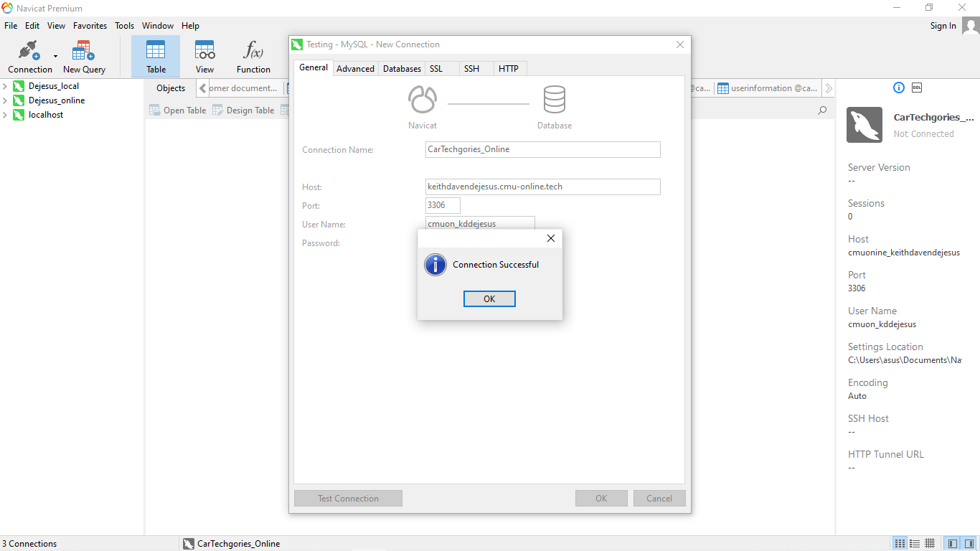980x551 pixels.
Task: Click the user avatar beside Sign In
Action: [x=970, y=26]
